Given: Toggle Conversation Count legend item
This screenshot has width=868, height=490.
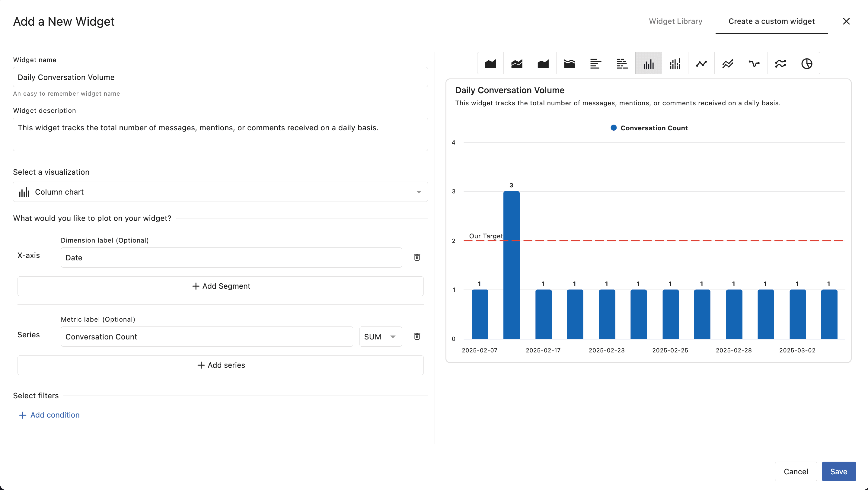Looking at the screenshot, I should pyautogui.click(x=649, y=128).
